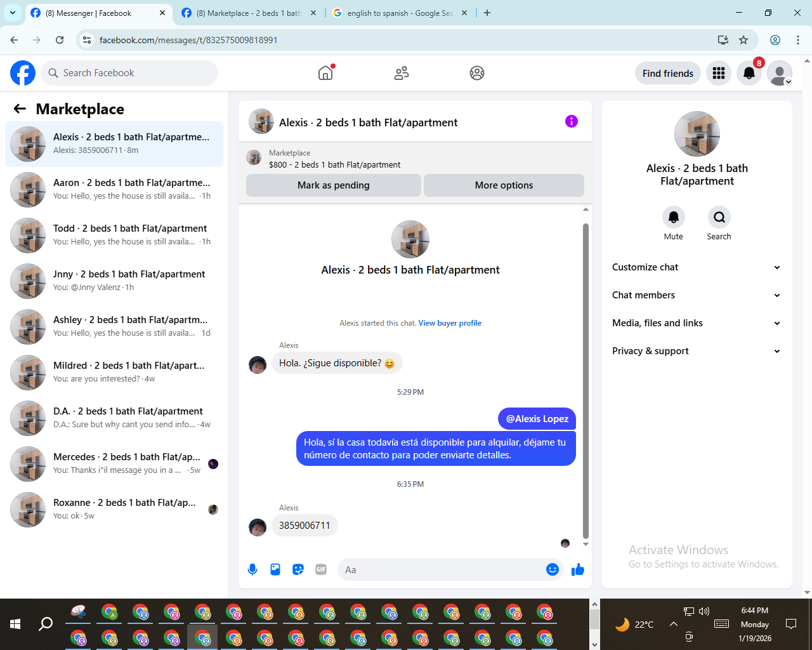
Task: Choose a sticker icon
Action: pyautogui.click(x=298, y=569)
